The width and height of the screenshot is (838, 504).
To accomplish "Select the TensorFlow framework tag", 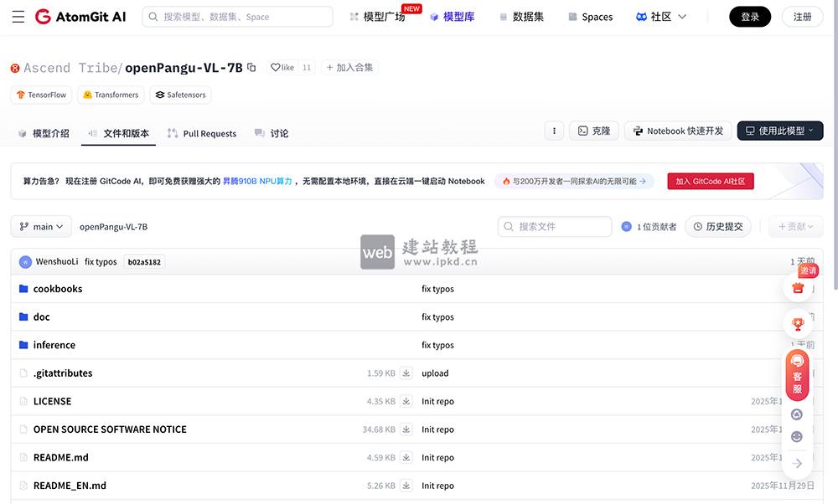I will (40, 95).
